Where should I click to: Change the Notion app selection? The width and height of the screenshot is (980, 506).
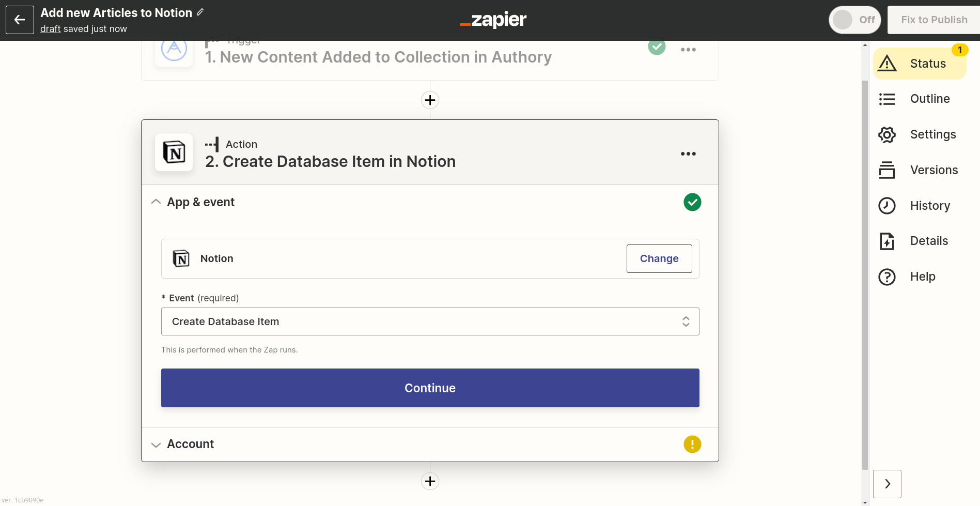[x=659, y=258]
